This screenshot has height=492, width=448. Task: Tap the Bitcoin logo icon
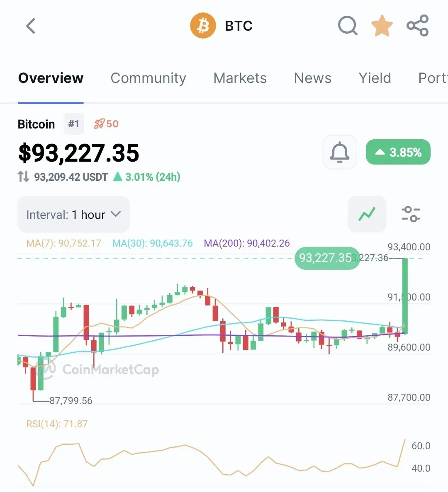point(203,26)
